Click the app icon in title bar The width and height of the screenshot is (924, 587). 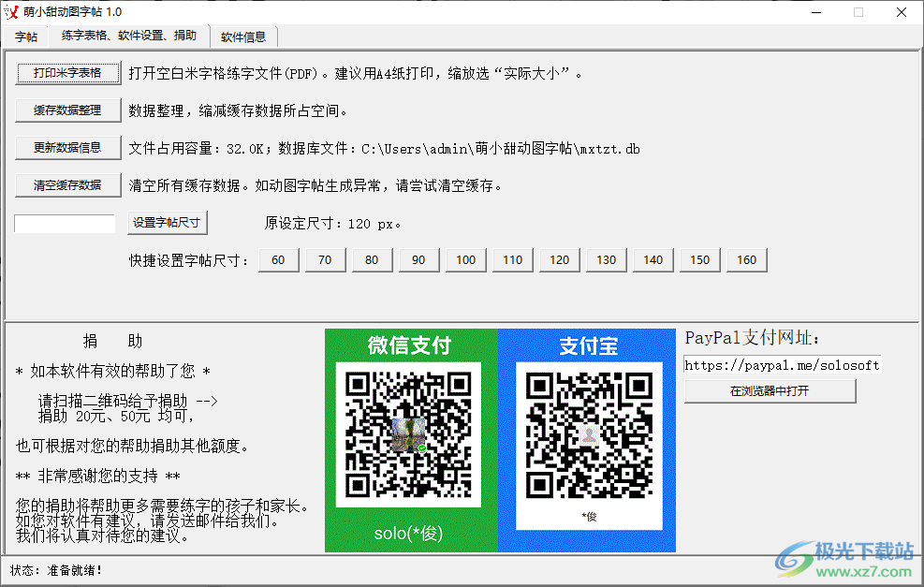tap(11, 12)
